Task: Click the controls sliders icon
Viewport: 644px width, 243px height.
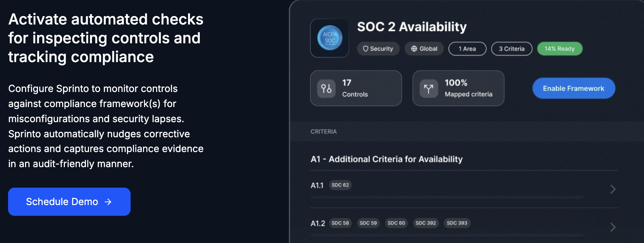Action: (326, 89)
